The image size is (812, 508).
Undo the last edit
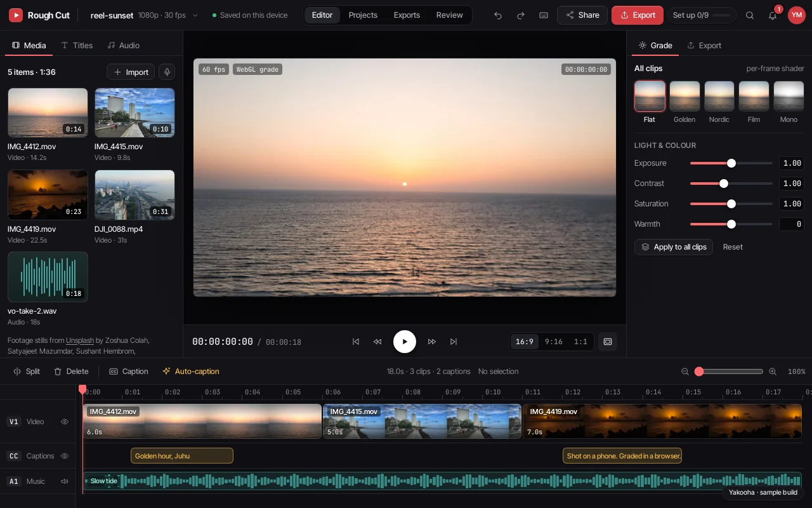click(x=498, y=15)
